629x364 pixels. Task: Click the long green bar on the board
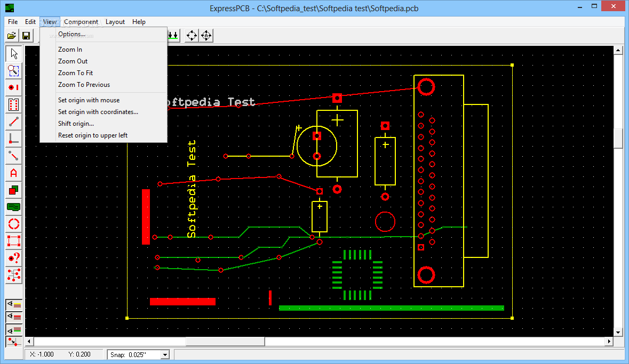(x=392, y=308)
